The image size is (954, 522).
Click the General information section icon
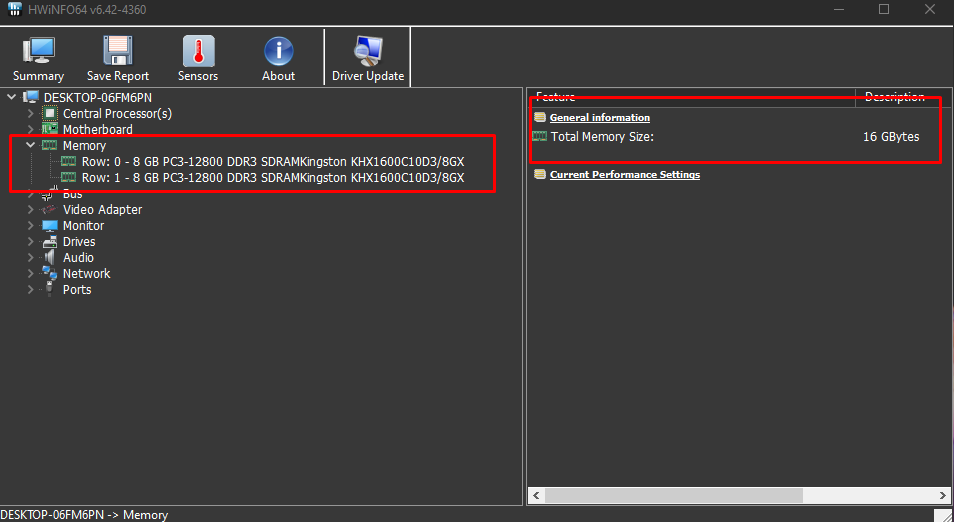point(540,117)
